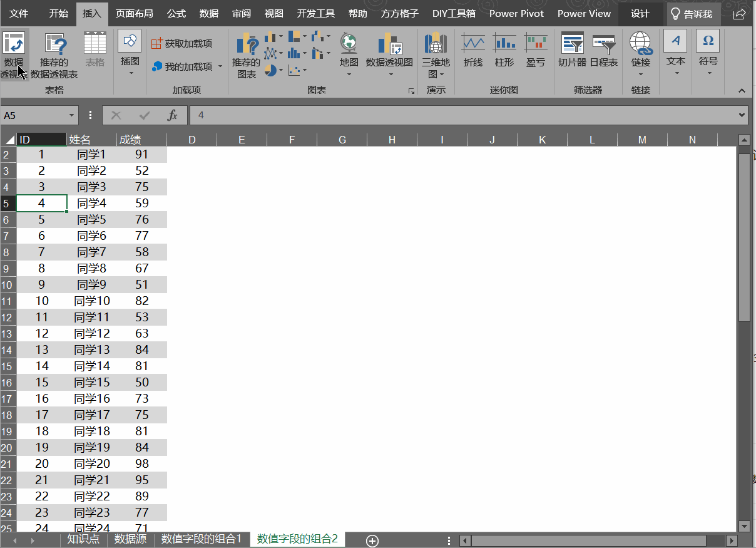The height and width of the screenshot is (548, 756).
Task: Select cell containing 同学10
Action: pos(92,301)
